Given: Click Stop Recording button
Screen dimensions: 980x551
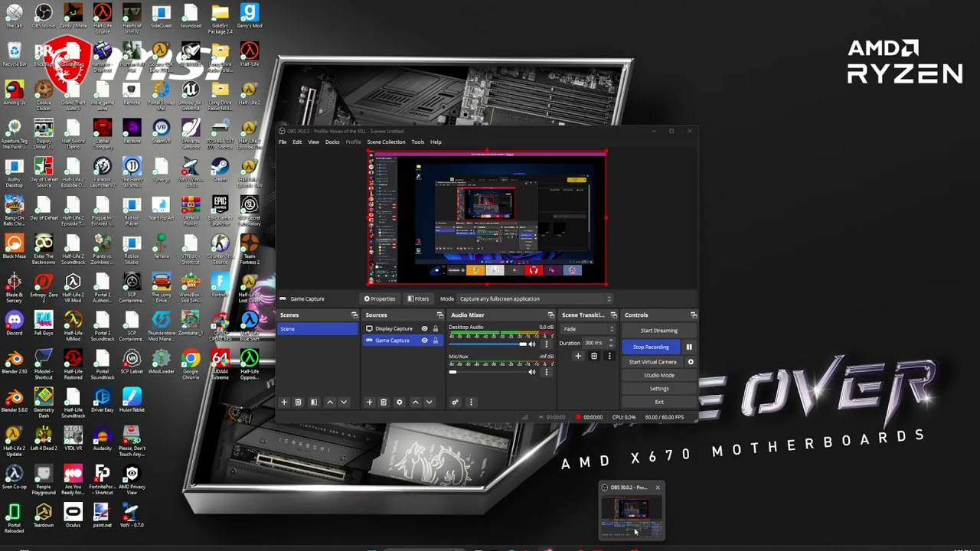Looking at the screenshot, I should click(651, 347).
